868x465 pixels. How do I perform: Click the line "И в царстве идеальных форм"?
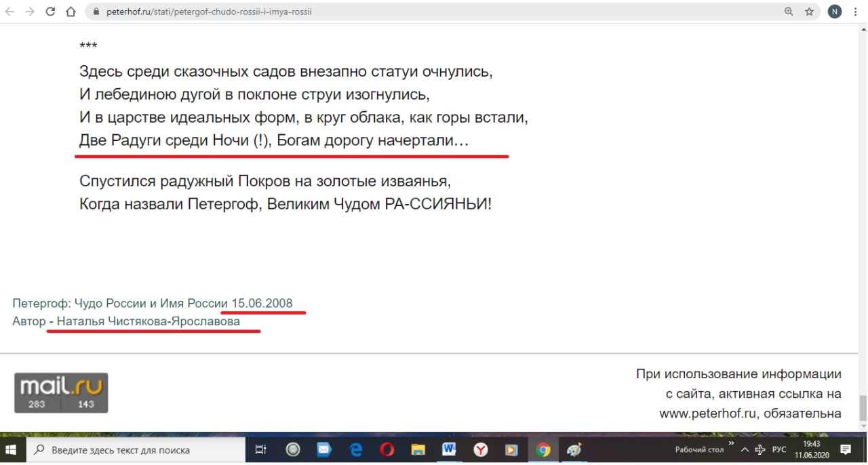tap(304, 117)
